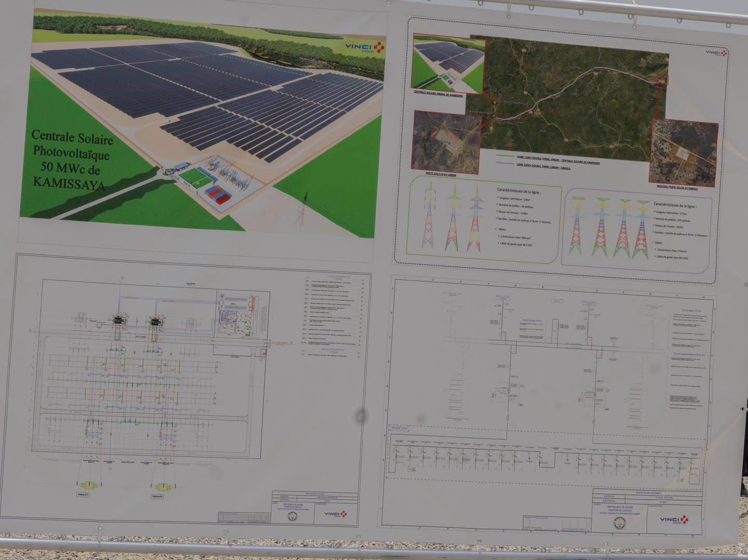The width and height of the screenshot is (748, 560).
Task: Click Vinci logo in the bottom-right drawing title block
Action: coord(675,518)
